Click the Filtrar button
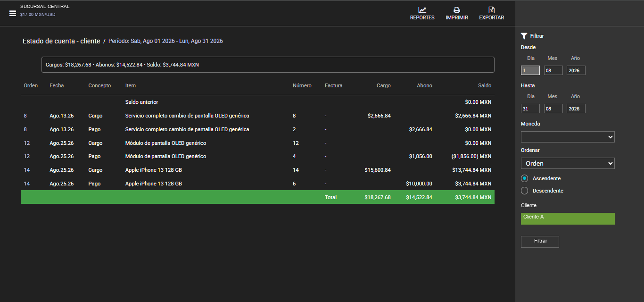Screen dimensions: 644x302 coord(540,242)
